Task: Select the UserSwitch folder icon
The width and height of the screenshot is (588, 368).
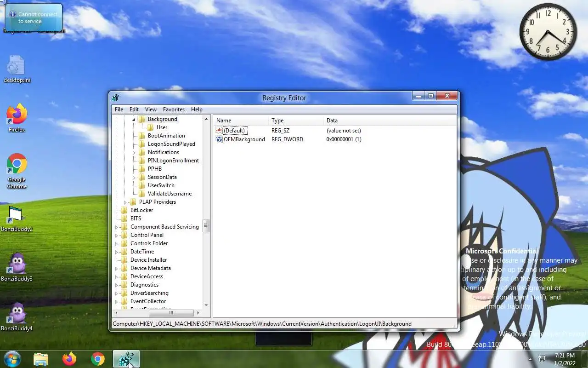Action: point(141,185)
